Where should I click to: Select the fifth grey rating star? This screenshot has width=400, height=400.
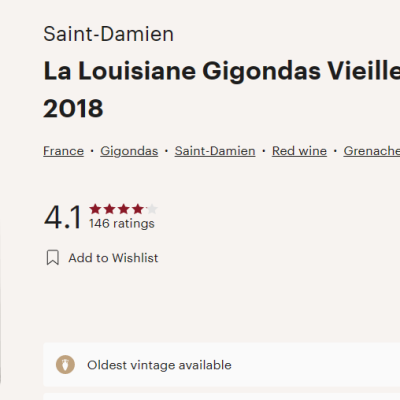point(151,209)
